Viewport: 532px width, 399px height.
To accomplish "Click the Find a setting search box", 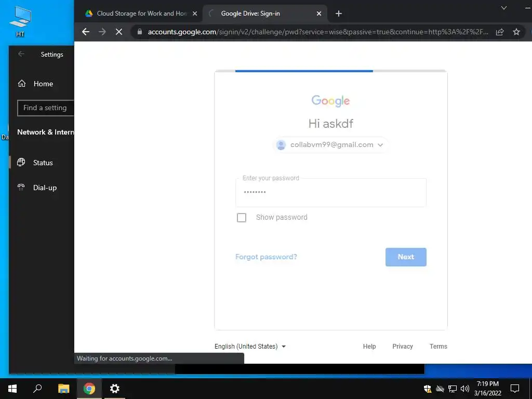I will (46, 108).
